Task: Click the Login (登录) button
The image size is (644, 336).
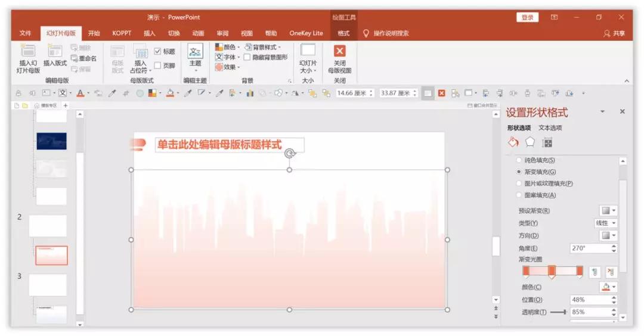Action: [x=527, y=17]
